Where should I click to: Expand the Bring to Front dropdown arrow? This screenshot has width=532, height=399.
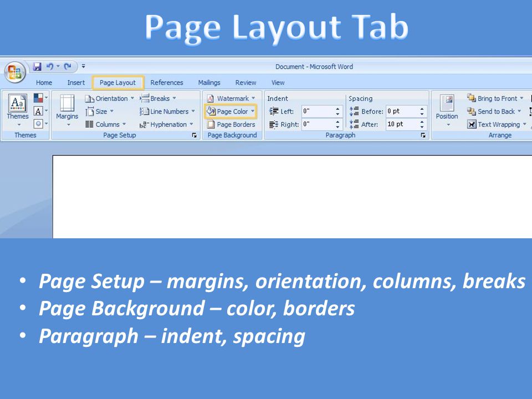pyautogui.click(x=521, y=98)
